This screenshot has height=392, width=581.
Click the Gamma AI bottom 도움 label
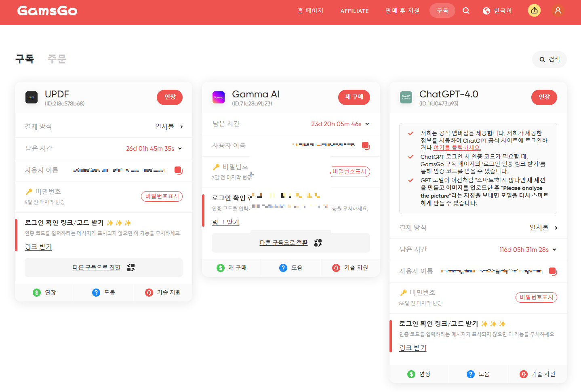point(297,268)
